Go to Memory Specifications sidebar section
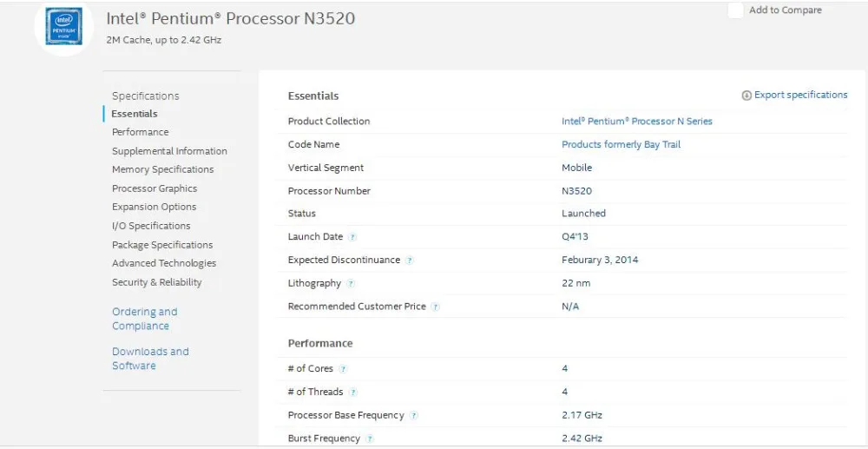Image resolution: width=868 pixels, height=449 pixels. 162,169
